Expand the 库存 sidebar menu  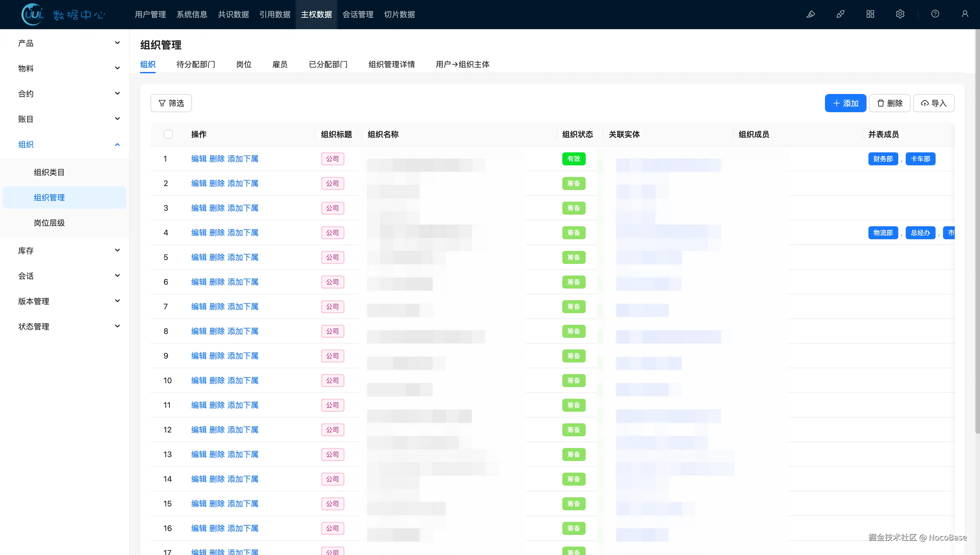[x=65, y=251]
